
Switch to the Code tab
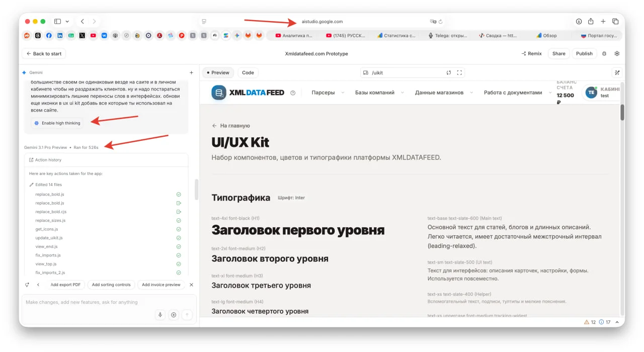point(248,72)
